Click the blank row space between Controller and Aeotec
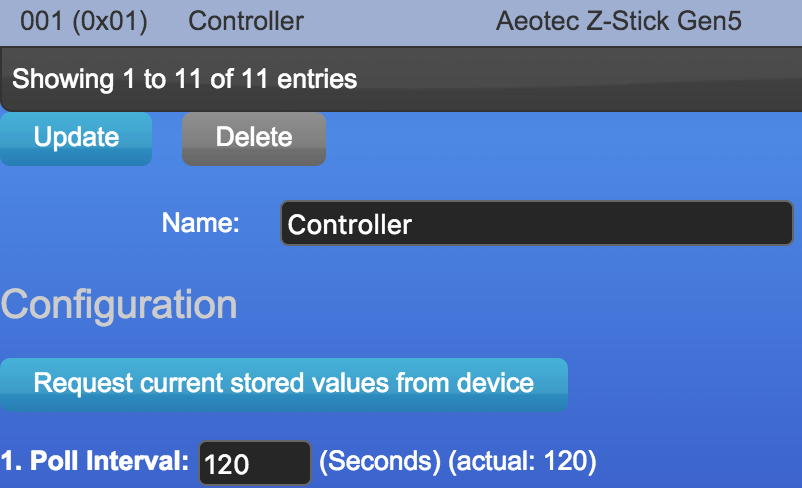This screenshot has height=488, width=802. [400, 20]
